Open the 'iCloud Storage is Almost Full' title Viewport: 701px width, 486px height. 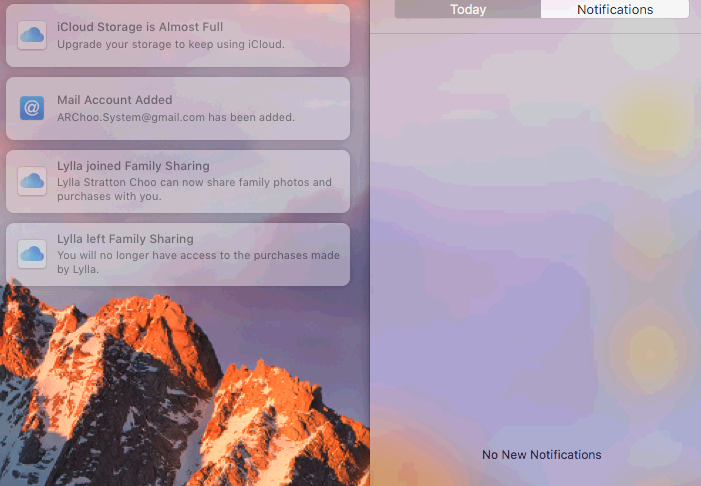coord(140,27)
